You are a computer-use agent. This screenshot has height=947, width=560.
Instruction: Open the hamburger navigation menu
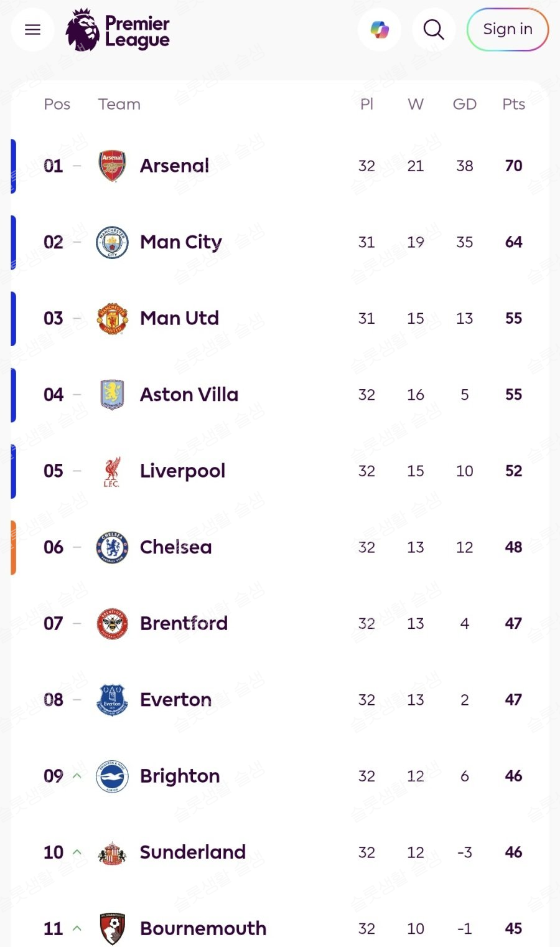pyautogui.click(x=32, y=29)
